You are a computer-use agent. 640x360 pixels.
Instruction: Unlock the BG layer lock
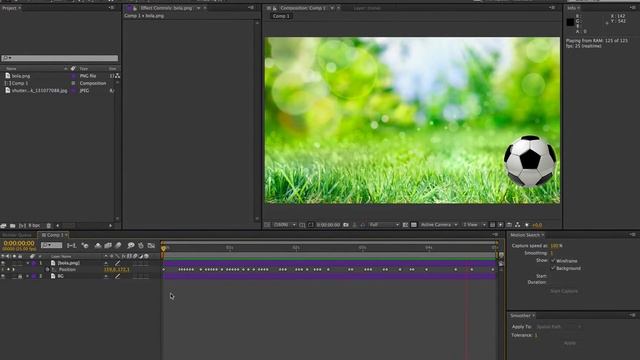[x=20, y=276]
